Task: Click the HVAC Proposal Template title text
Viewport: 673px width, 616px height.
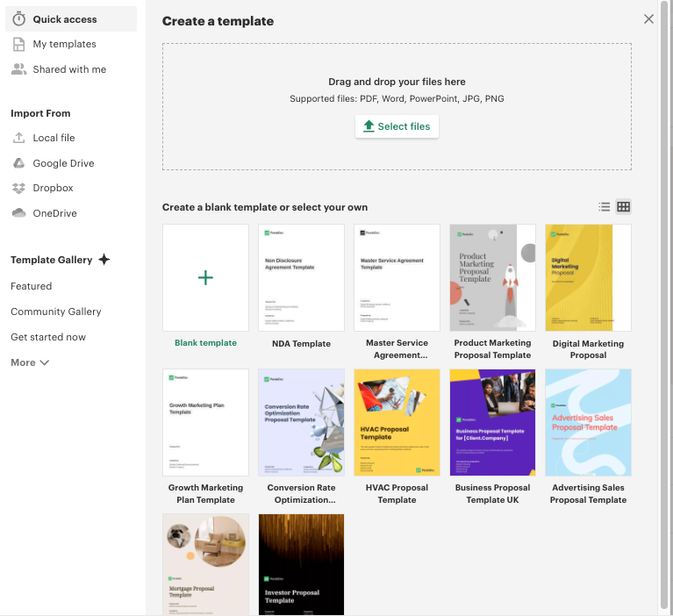Action: tap(397, 494)
